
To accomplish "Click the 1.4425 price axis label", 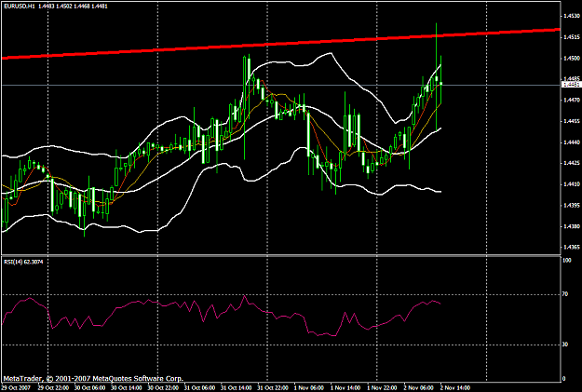I will tap(572, 163).
